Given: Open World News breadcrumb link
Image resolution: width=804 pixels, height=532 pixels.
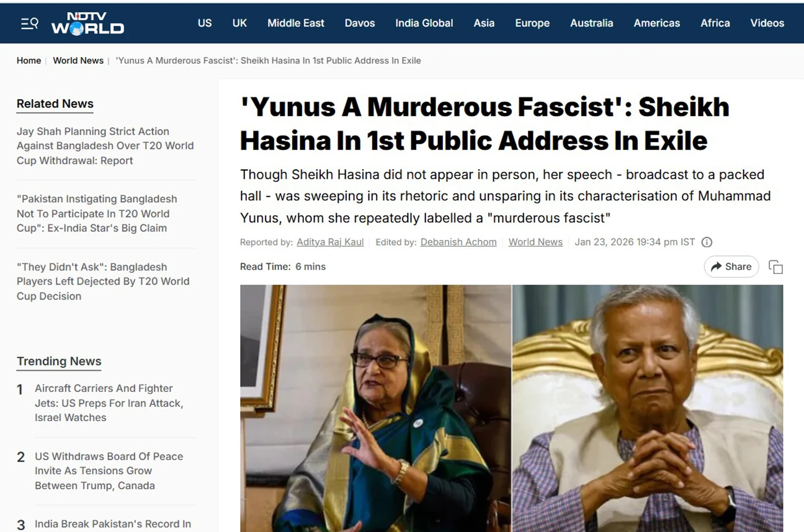Looking at the screenshot, I should click(78, 60).
